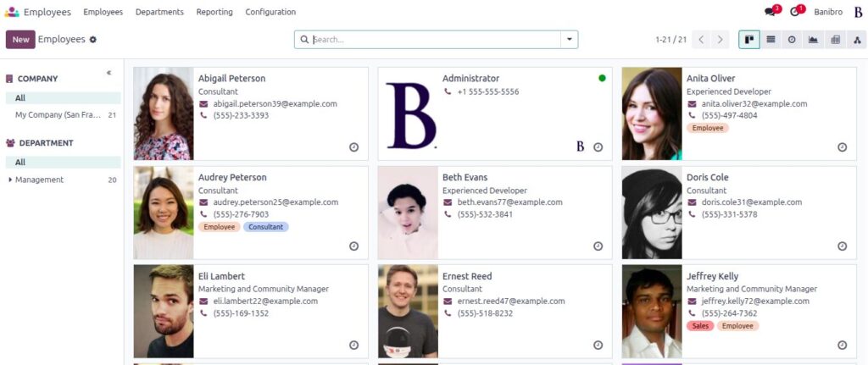Click jeffrey.kelly72@example.com email
Viewport: 868px width, 365px height.
click(x=755, y=301)
